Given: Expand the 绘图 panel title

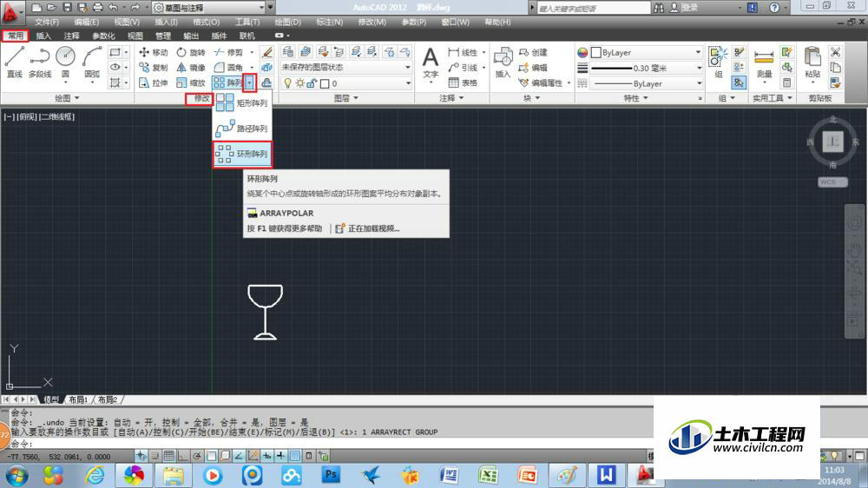Looking at the screenshot, I should [x=67, y=98].
